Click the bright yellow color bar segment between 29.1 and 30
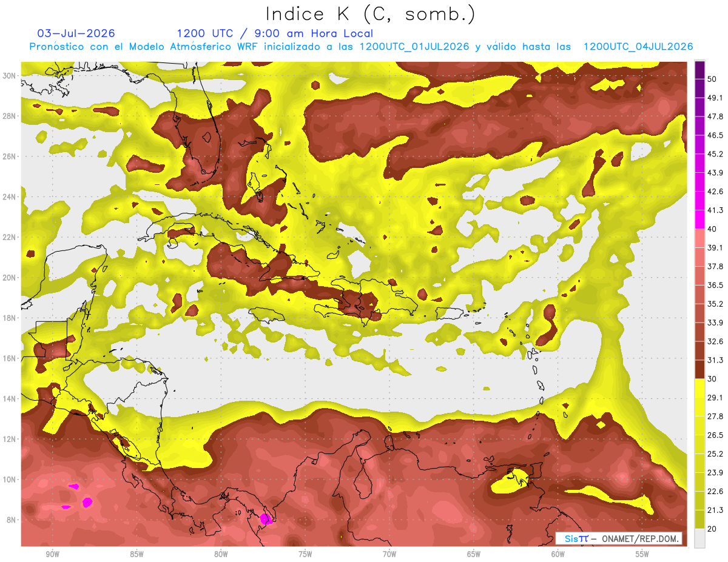 point(699,388)
